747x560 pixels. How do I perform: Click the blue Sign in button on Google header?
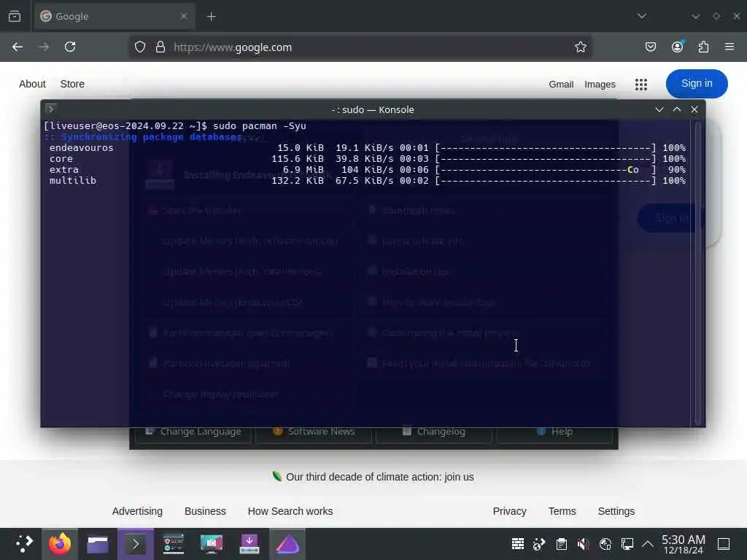pyautogui.click(x=697, y=84)
